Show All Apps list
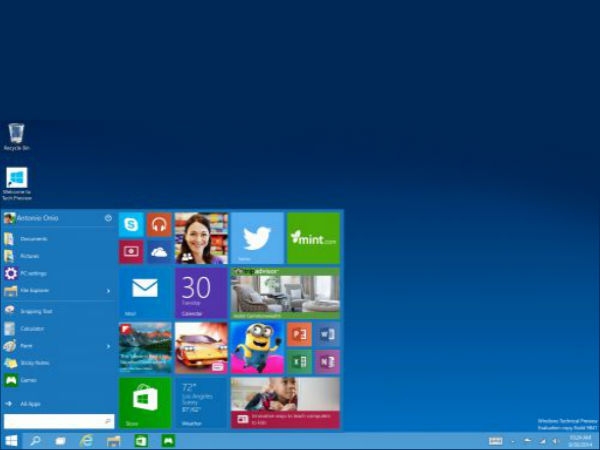Image resolution: width=600 pixels, height=450 pixels. coord(59,404)
